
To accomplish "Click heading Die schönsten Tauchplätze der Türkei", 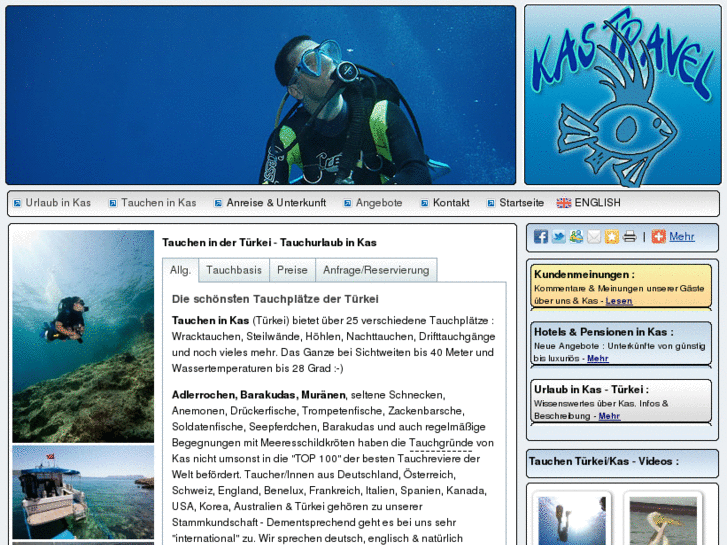I will coord(275,299).
